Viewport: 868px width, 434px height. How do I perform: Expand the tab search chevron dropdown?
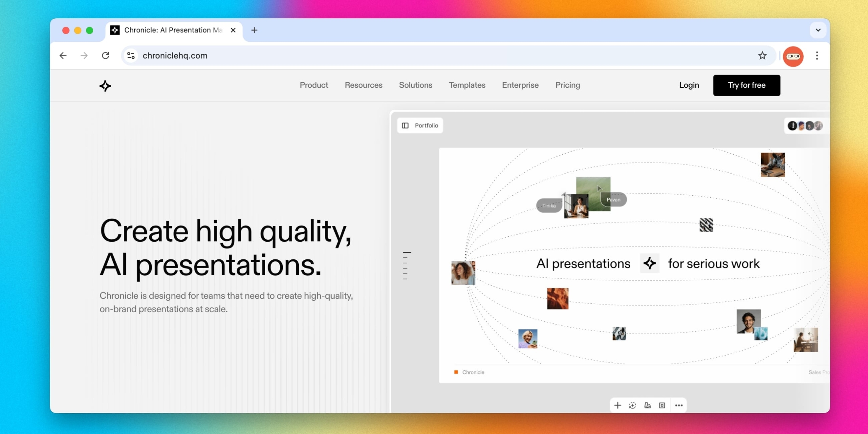coord(818,30)
